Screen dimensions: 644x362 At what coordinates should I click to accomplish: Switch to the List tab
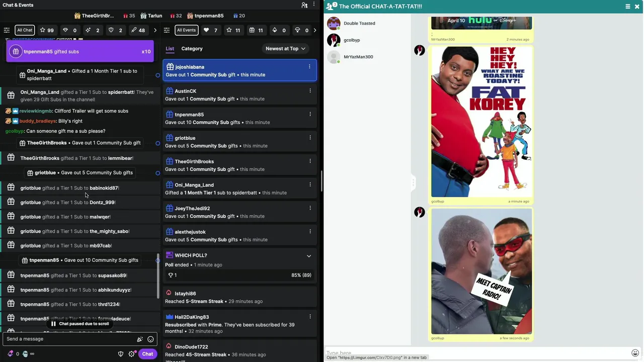click(170, 49)
